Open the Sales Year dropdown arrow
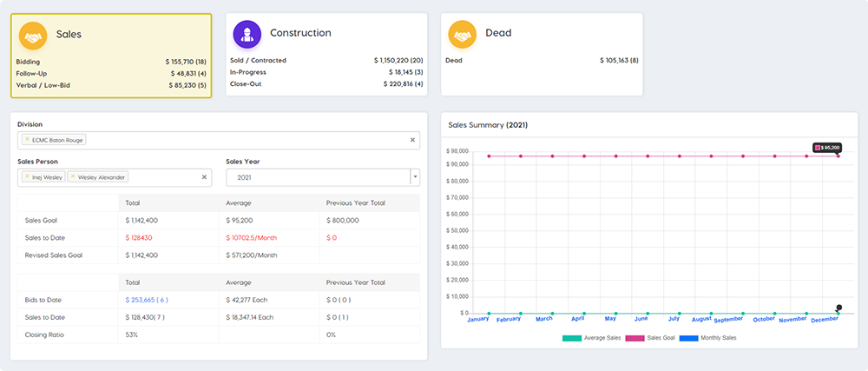 (415, 177)
